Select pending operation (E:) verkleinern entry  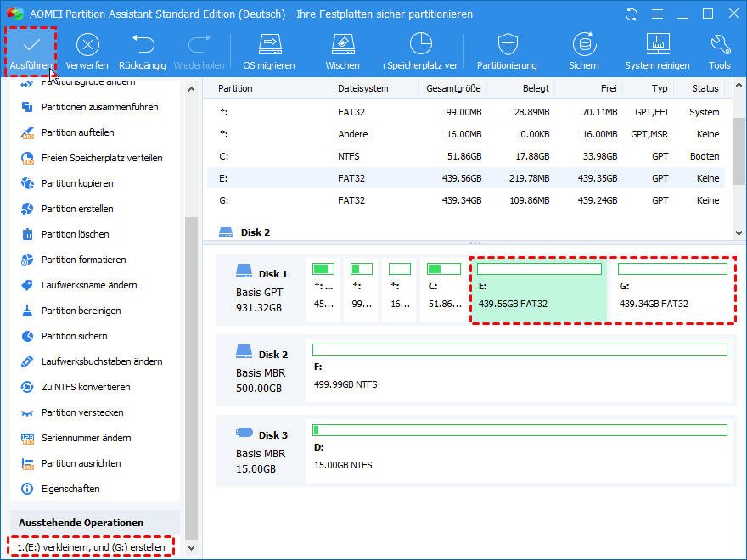[91, 547]
